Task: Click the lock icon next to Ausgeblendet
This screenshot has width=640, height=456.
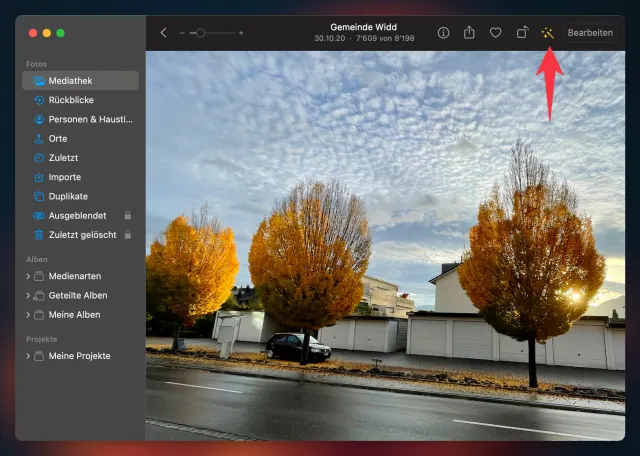Action: click(x=127, y=216)
